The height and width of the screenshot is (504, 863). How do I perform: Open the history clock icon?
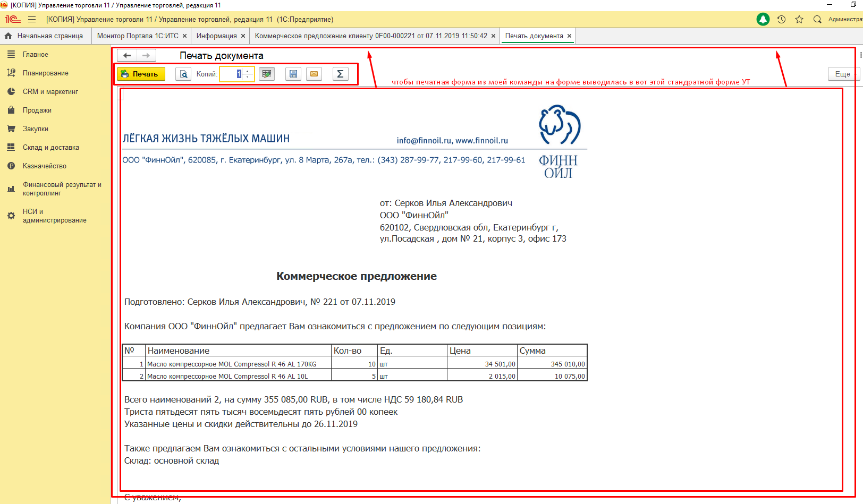[781, 20]
